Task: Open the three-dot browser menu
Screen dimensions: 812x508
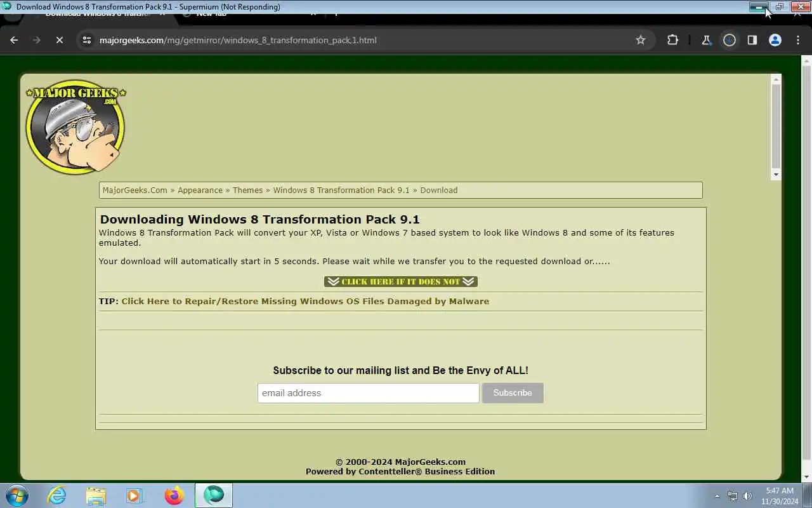Action: [798, 40]
